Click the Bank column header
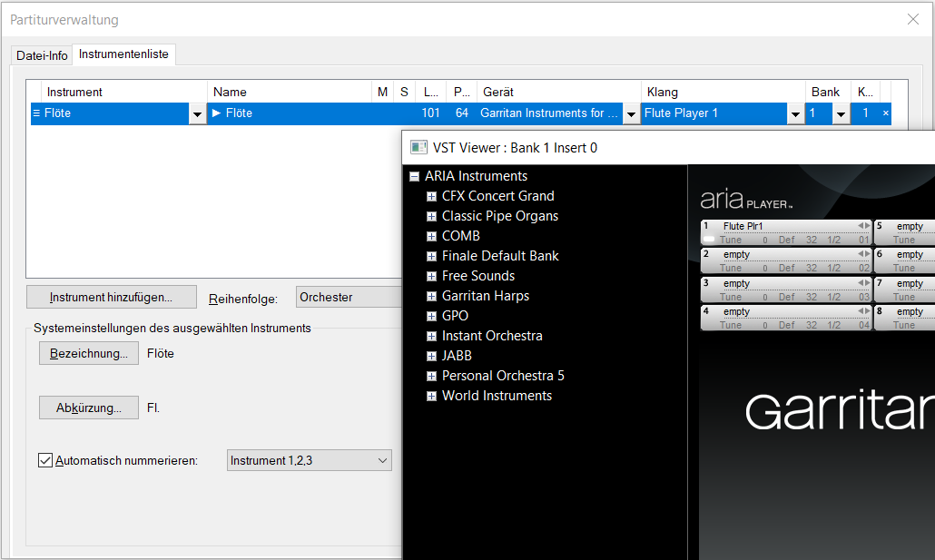The height and width of the screenshot is (560, 935). [x=829, y=92]
